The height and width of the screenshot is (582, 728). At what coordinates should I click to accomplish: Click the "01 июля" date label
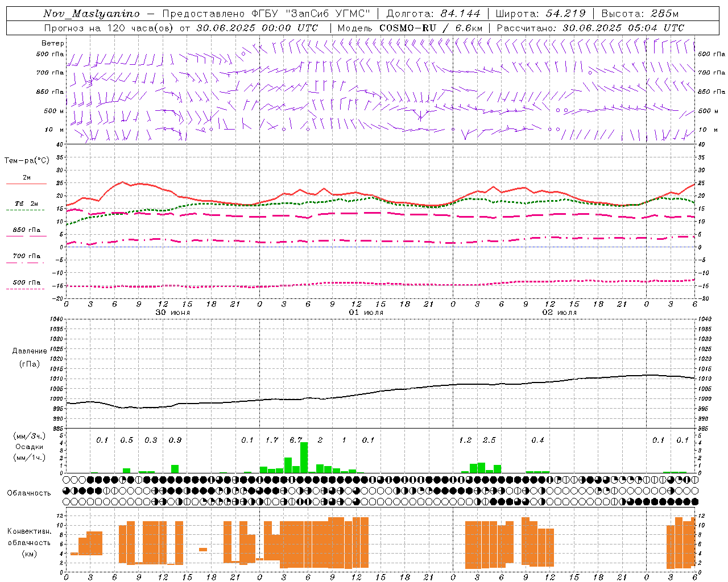coord(366,313)
